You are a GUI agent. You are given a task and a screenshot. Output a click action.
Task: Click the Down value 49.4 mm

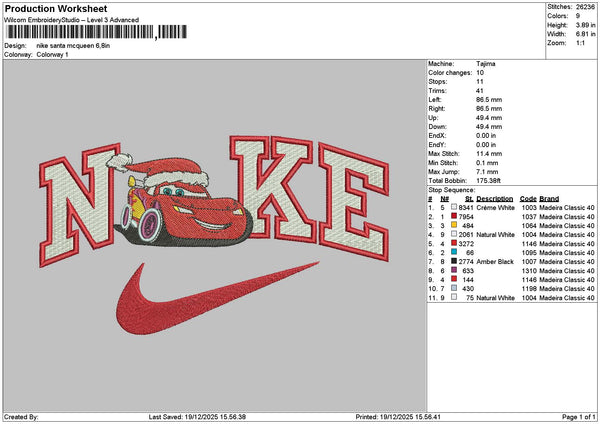pyautogui.click(x=489, y=127)
